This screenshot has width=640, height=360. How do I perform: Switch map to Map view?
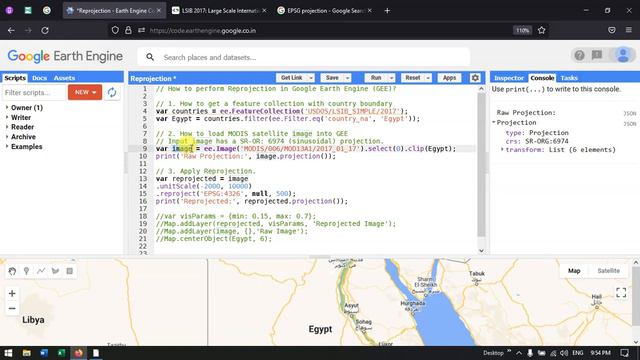tap(574, 271)
